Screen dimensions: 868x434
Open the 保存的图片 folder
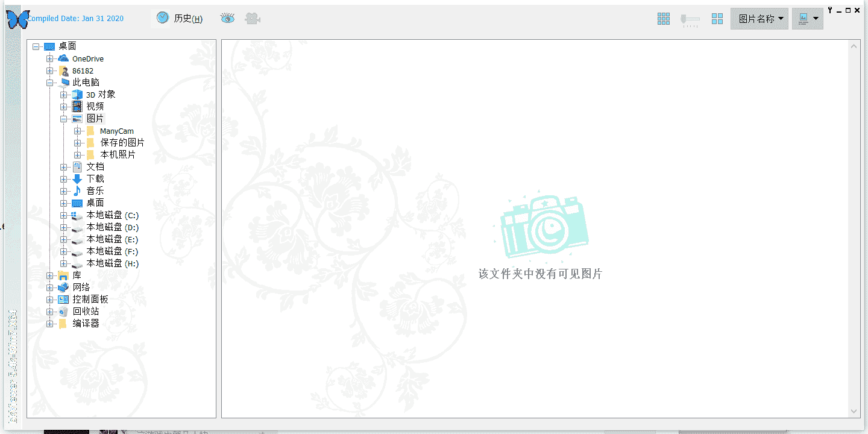point(122,143)
